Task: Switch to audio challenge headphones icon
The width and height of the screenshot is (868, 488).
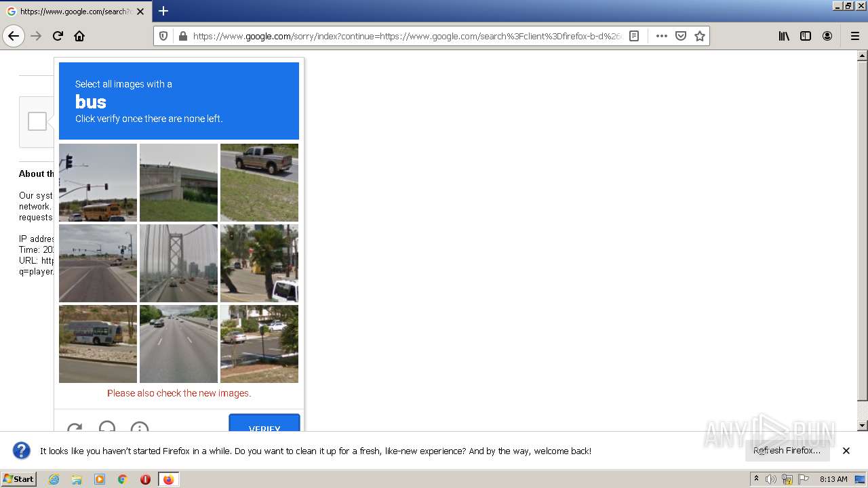Action: tap(107, 427)
